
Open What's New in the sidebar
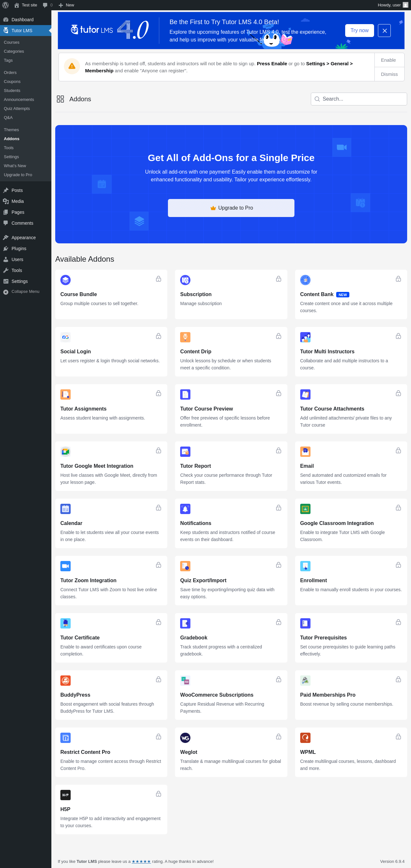coord(15,166)
